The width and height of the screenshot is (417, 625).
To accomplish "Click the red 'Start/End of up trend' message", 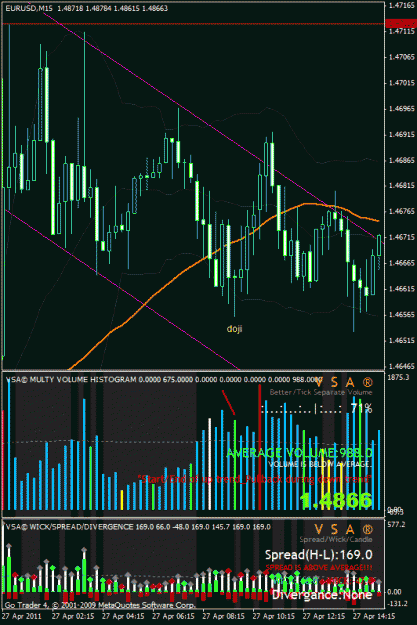I will (x=254, y=479).
